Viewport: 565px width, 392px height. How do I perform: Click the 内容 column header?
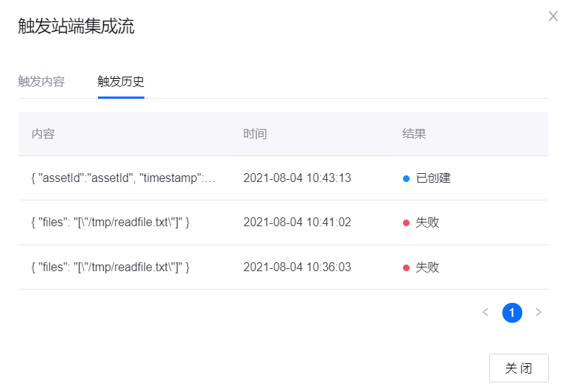point(43,134)
